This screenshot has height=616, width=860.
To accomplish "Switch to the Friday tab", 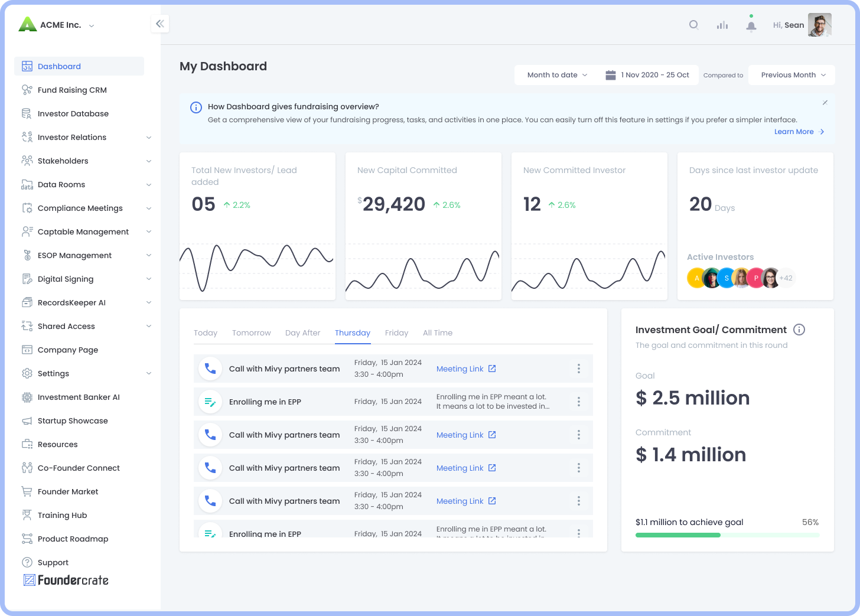I will [x=396, y=333].
